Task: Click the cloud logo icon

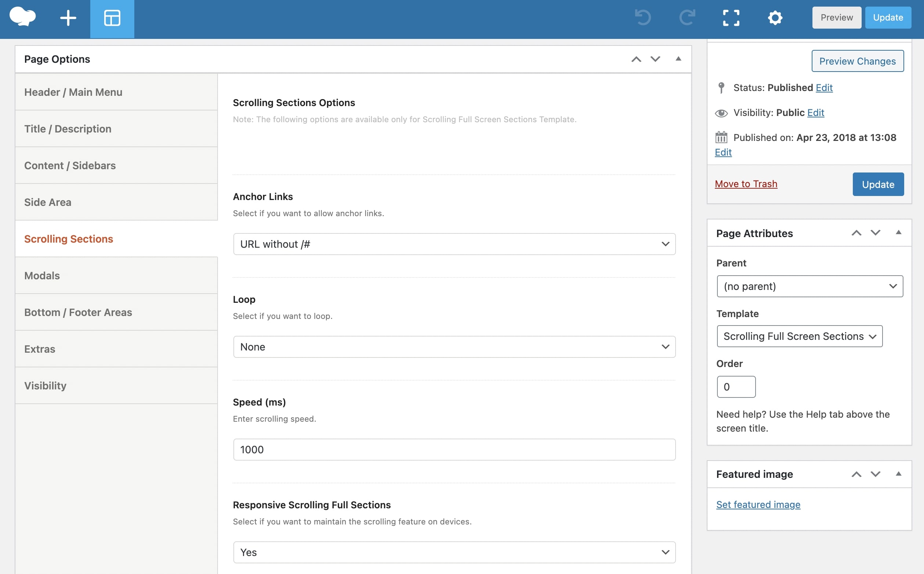Action: (x=22, y=18)
